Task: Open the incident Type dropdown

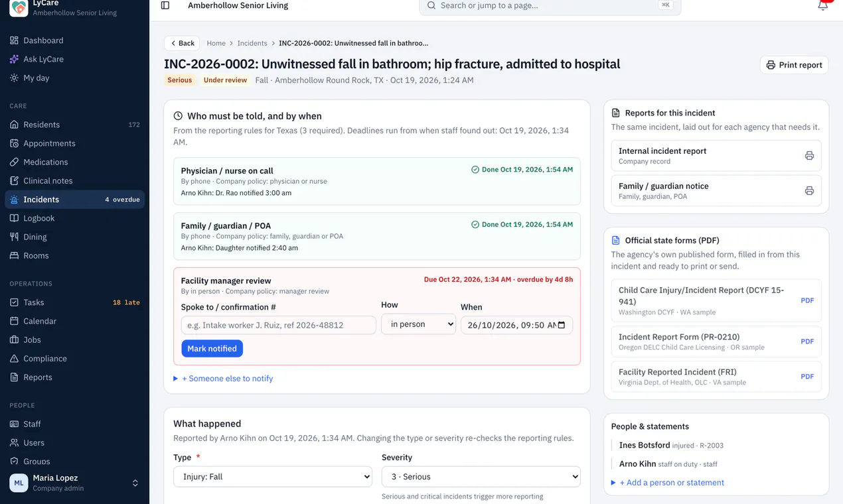Action: (273, 477)
